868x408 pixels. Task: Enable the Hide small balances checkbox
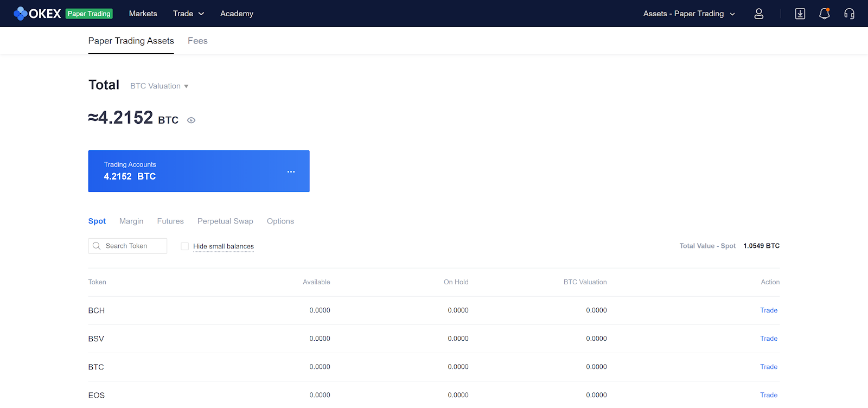click(x=185, y=246)
